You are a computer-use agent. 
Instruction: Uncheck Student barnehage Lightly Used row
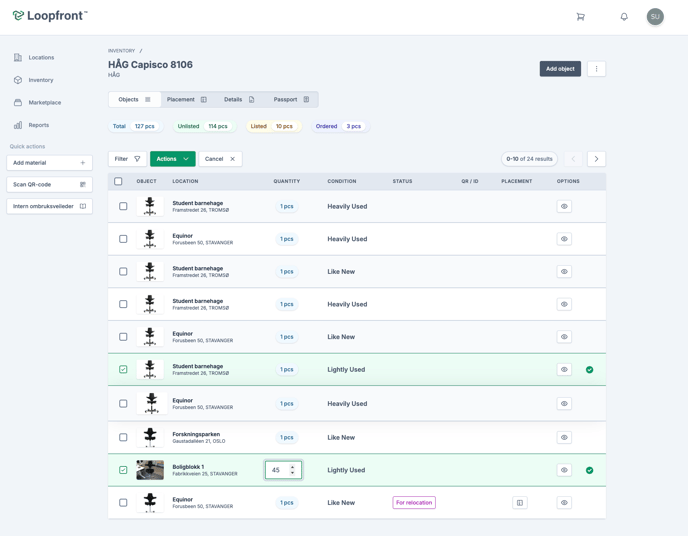[123, 369]
